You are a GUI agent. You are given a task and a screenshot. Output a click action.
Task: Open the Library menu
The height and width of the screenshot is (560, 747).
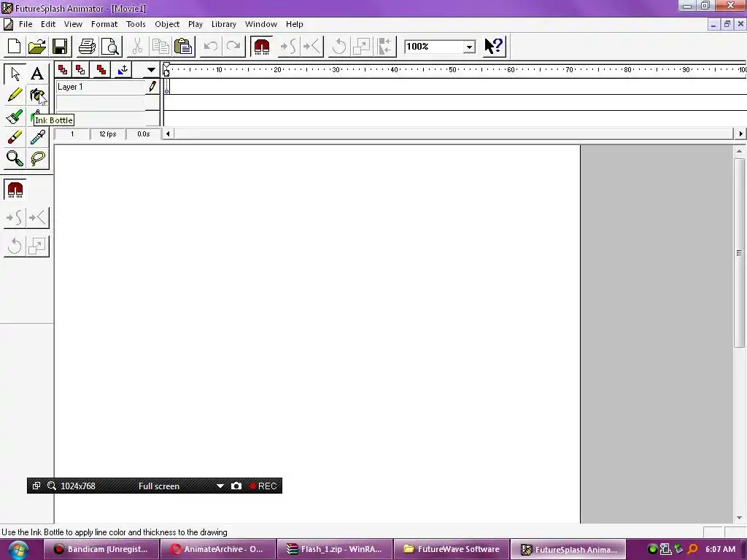point(224,24)
